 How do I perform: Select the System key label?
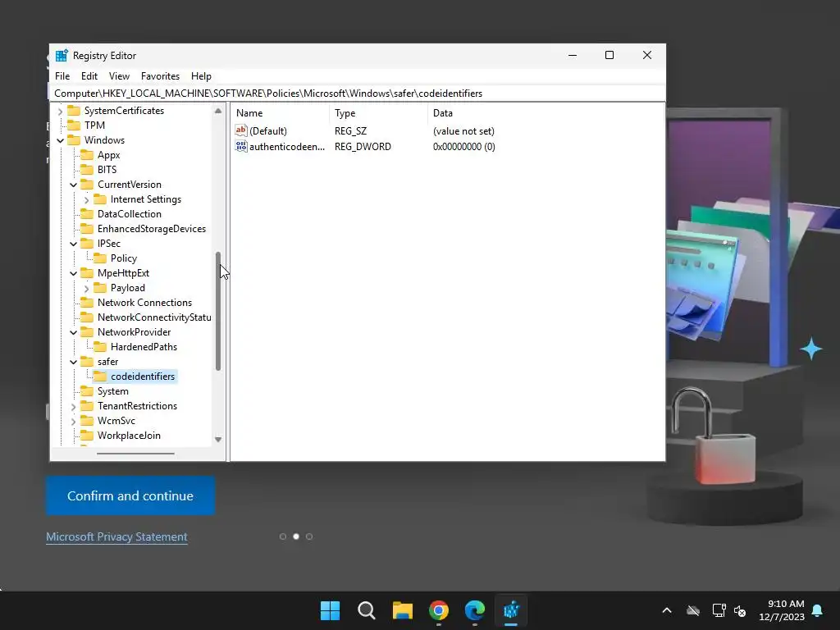click(113, 391)
